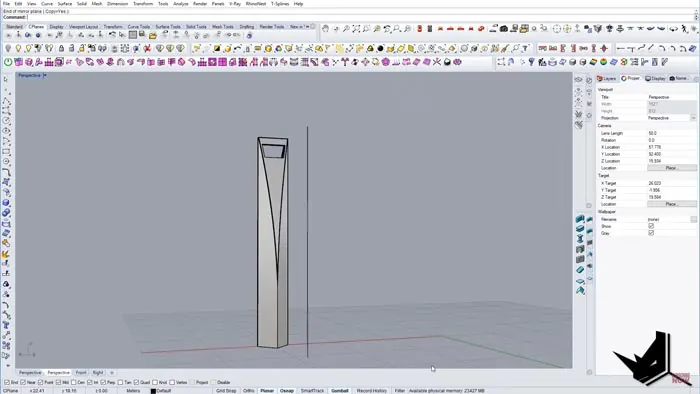Toggle the Mid osnap checkbox
700x394 pixels.
pyautogui.click(x=58, y=382)
